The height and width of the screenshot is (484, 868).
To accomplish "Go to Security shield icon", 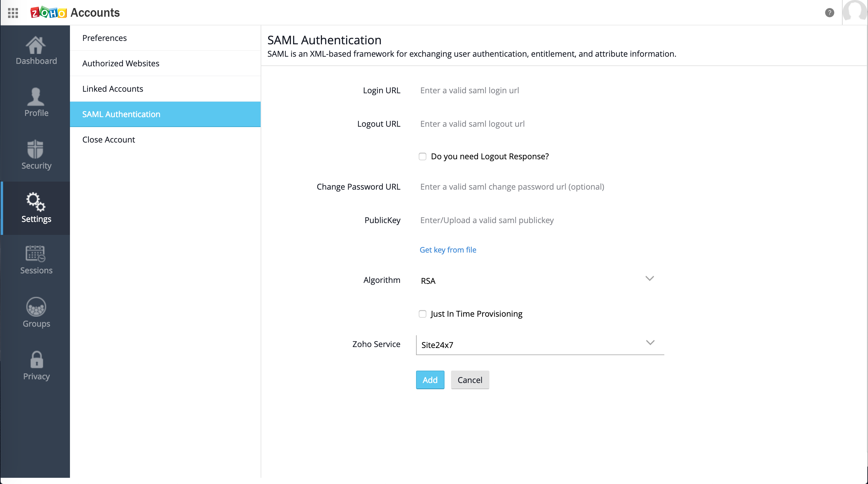I will click(35, 149).
